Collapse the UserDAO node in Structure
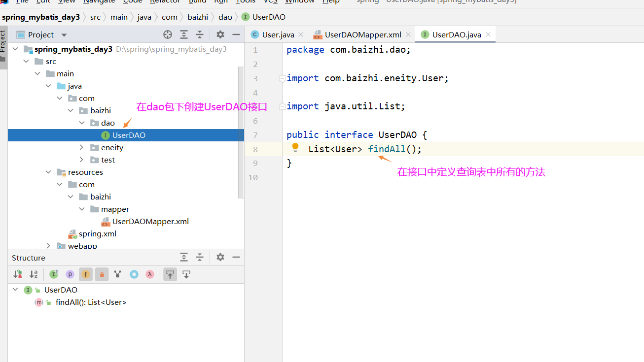The height and width of the screenshot is (362, 644). 15,290
